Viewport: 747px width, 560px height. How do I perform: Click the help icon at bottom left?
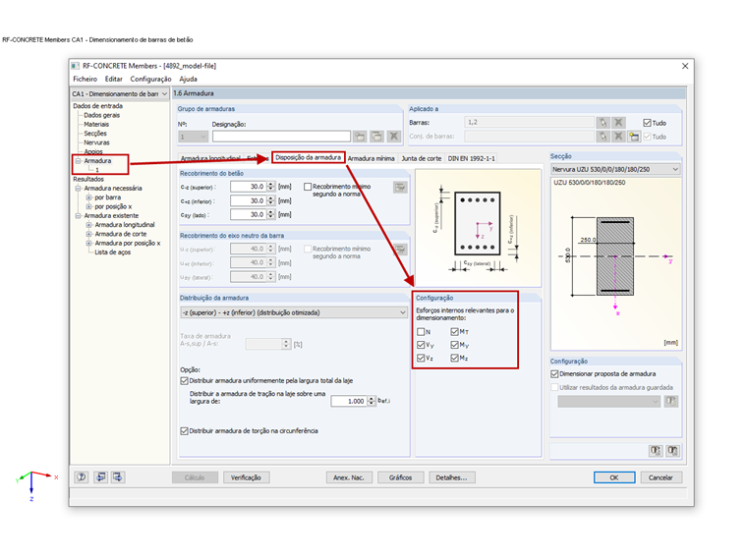(82, 477)
